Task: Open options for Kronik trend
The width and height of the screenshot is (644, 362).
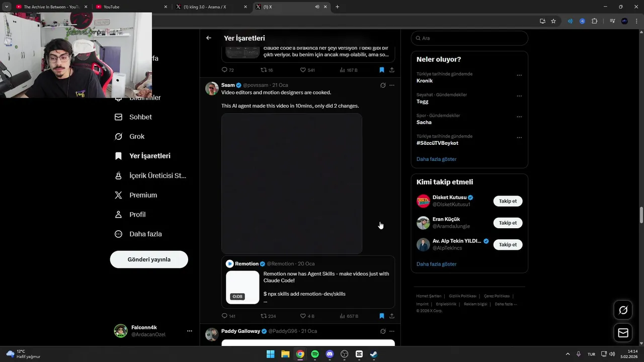Action: pyautogui.click(x=519, y=75)
